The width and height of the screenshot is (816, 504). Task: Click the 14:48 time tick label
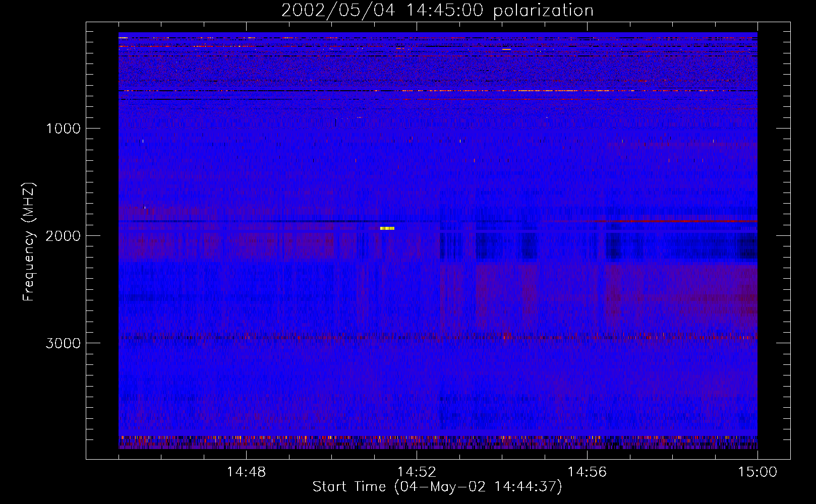246,472
